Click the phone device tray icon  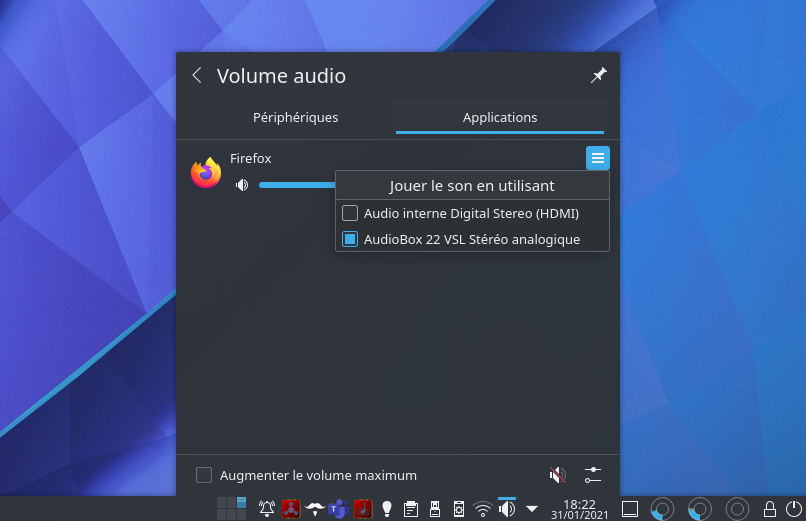pyautogui.click(x=459, y=509)
